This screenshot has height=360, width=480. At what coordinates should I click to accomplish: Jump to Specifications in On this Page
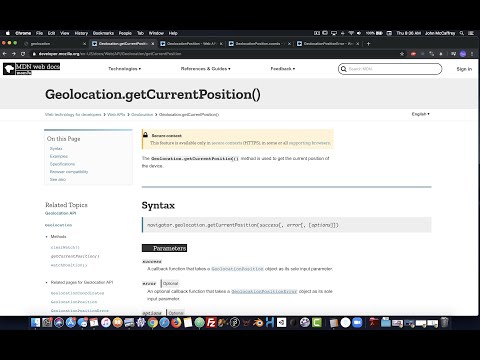62,164
